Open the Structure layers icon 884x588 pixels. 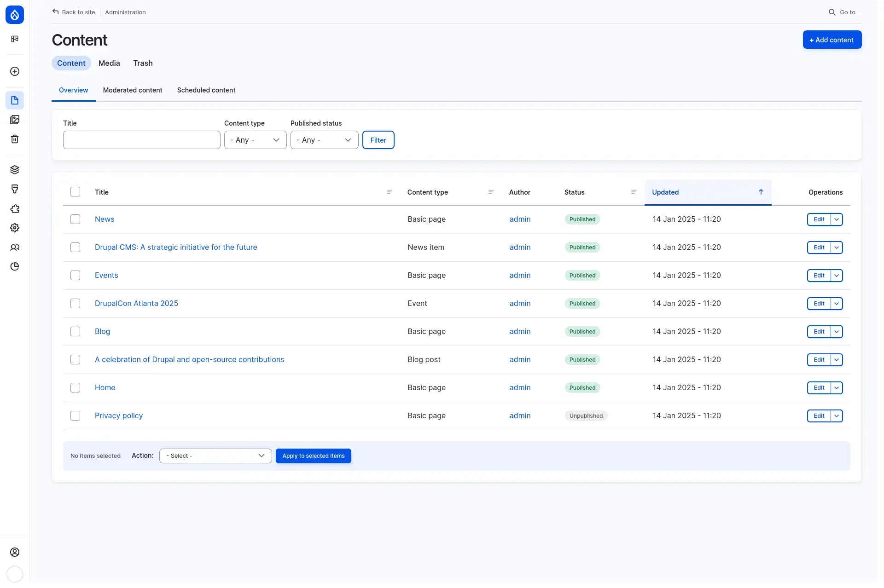point(15,169)
